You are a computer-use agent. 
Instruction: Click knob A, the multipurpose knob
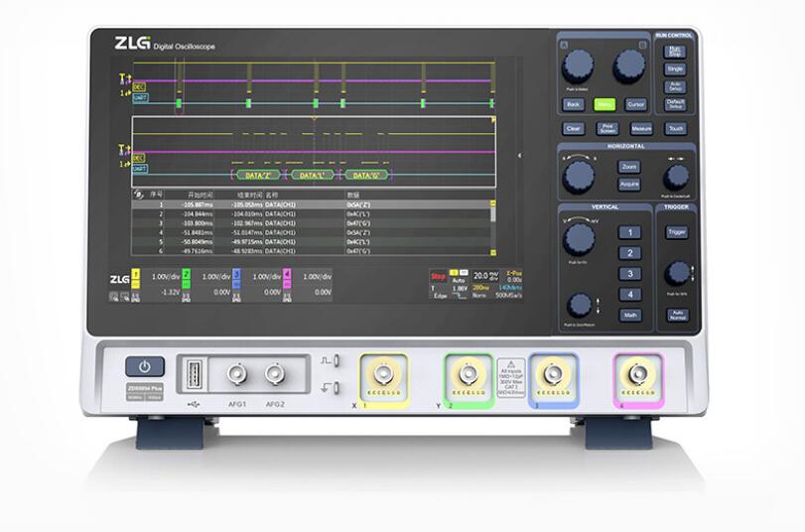578,66
